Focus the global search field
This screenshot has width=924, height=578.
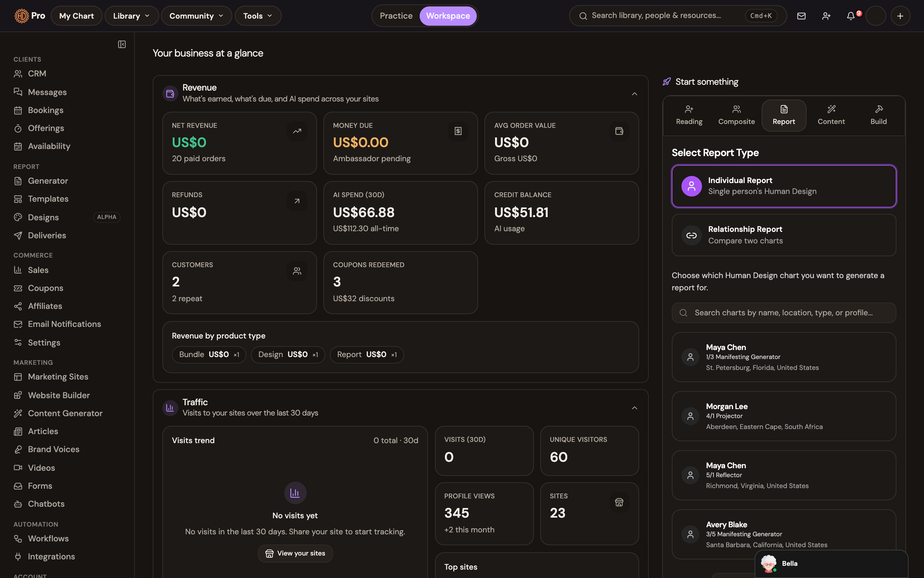[x=678, y=16]
